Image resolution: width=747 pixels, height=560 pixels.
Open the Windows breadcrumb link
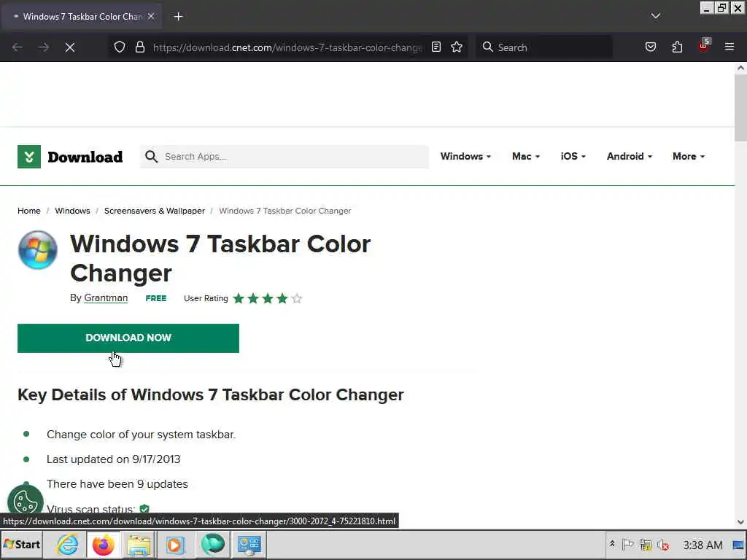72,211
